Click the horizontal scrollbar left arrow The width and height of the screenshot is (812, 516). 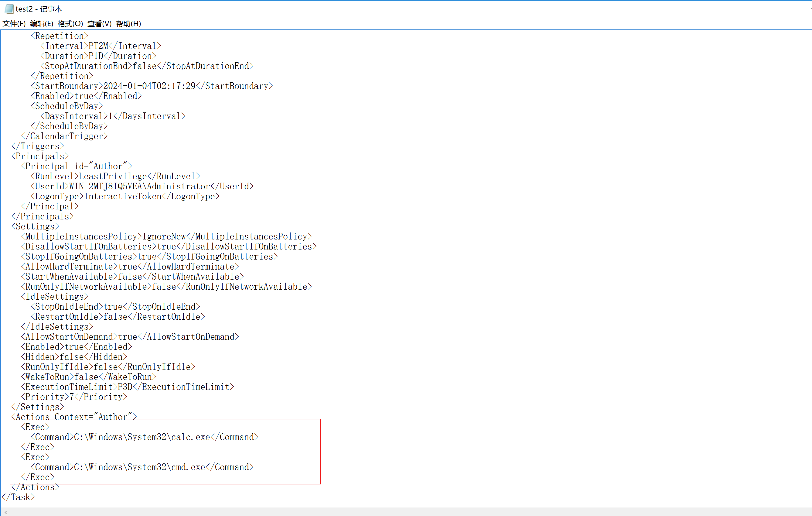6,512
